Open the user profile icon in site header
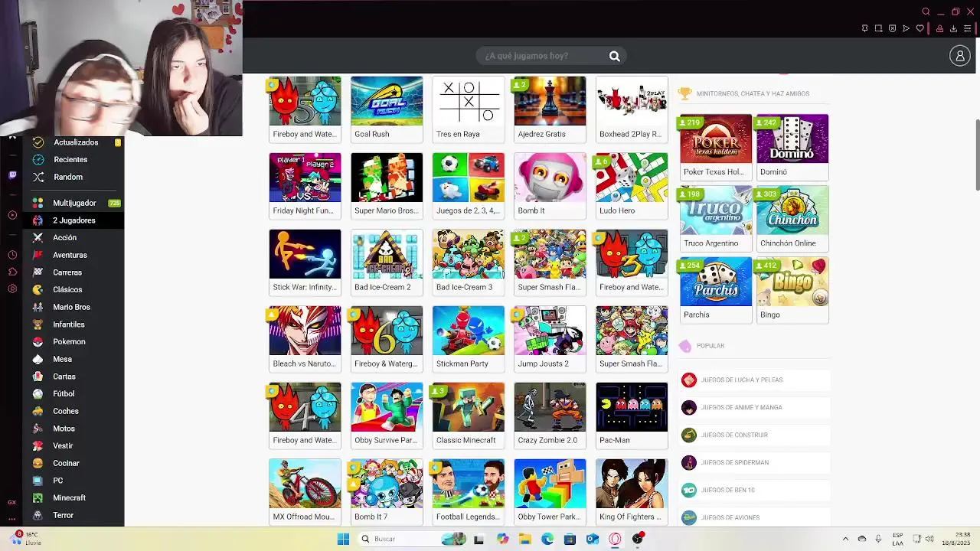This screenshot has width=980, height=551. pos(959,56)
